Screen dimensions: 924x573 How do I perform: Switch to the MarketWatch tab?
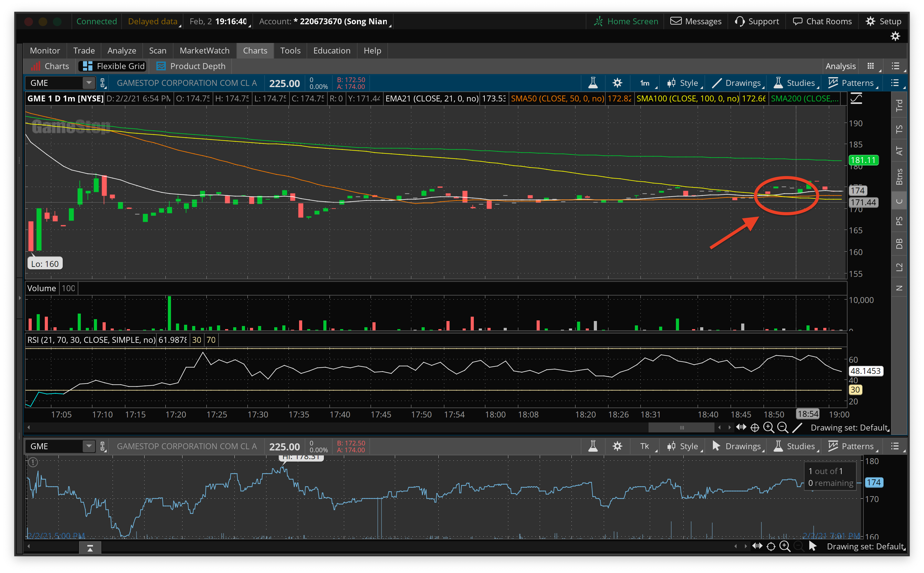tap(204, 51)
